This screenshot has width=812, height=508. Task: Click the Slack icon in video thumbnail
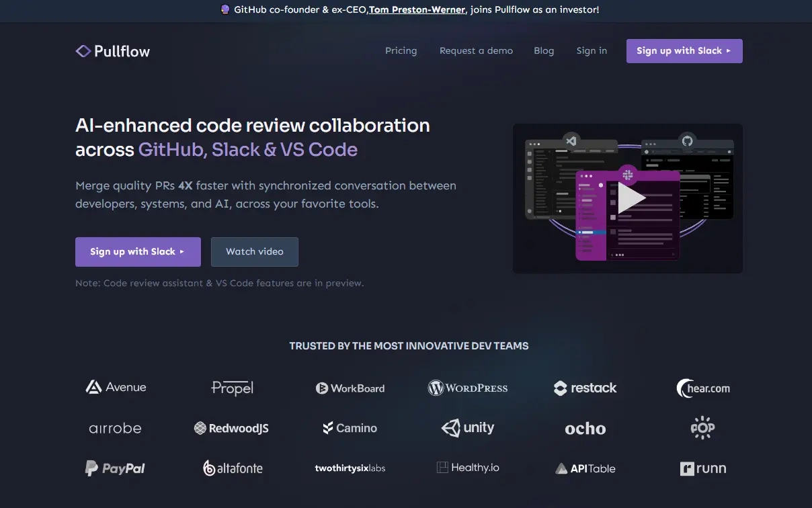pyautogui.click(x=628, y=175)
